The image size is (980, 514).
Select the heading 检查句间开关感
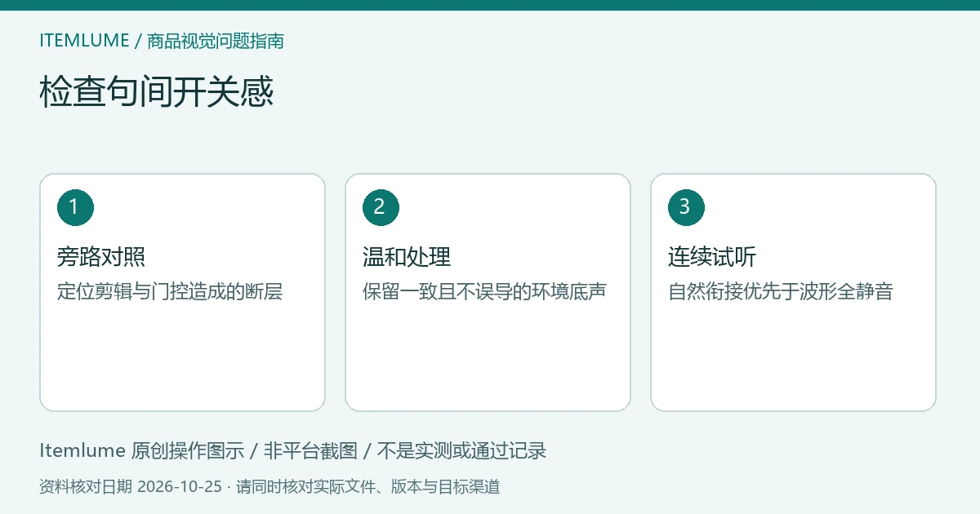pyautogui.click(x=156, y=92)
